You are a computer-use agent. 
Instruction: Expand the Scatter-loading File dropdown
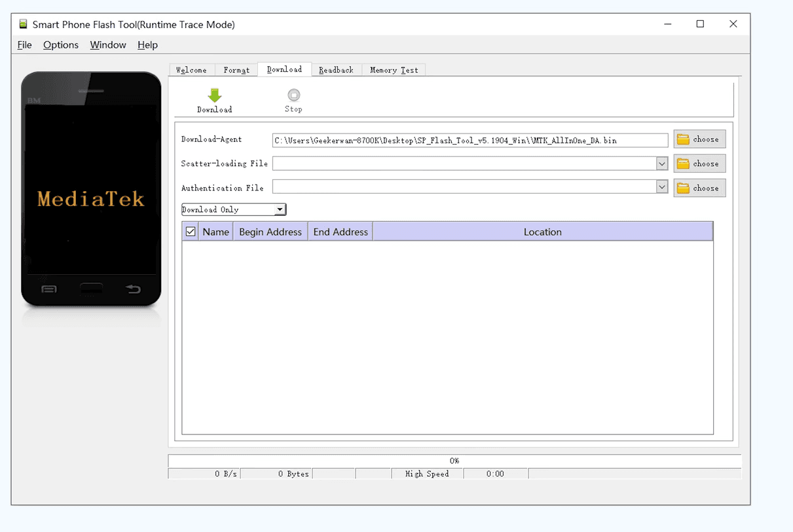pos(661,164)
